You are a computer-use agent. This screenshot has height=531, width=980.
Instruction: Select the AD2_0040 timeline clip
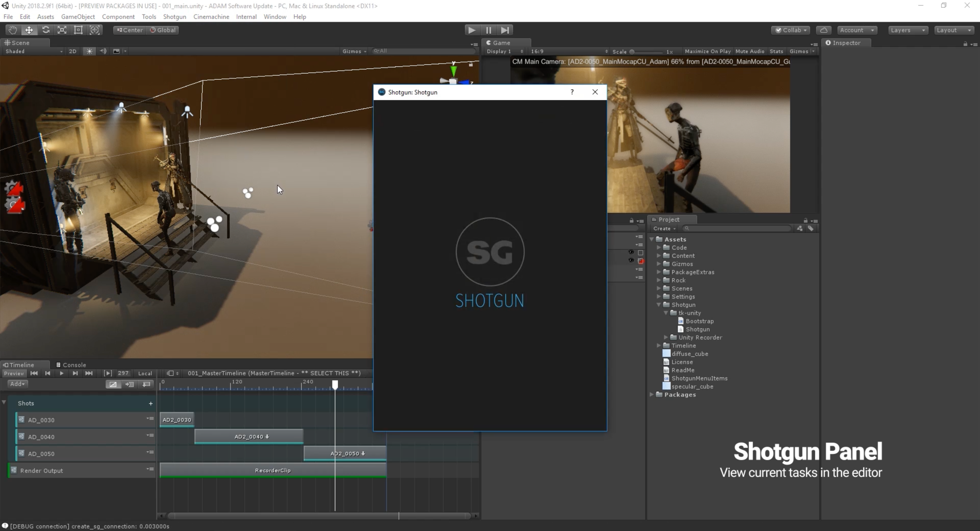tap(249, 437)
